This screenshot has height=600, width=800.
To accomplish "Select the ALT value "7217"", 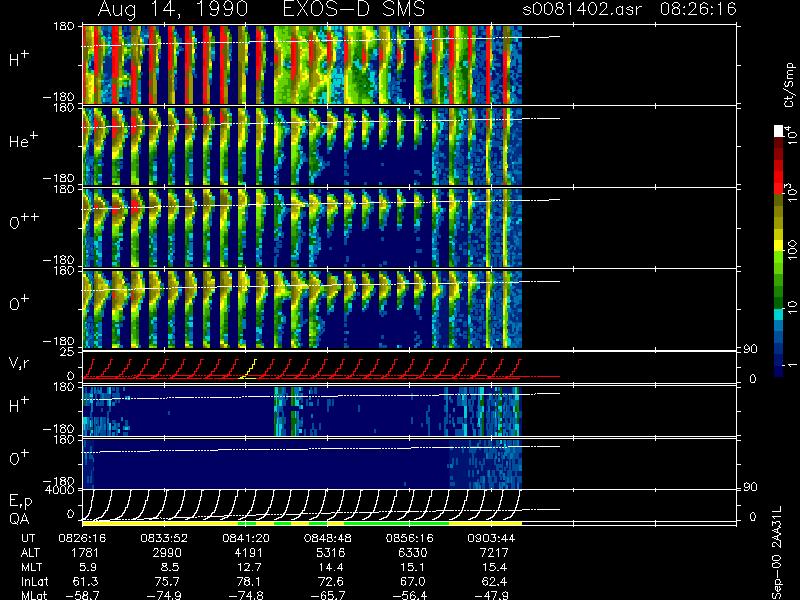I will tap(494, 553).
